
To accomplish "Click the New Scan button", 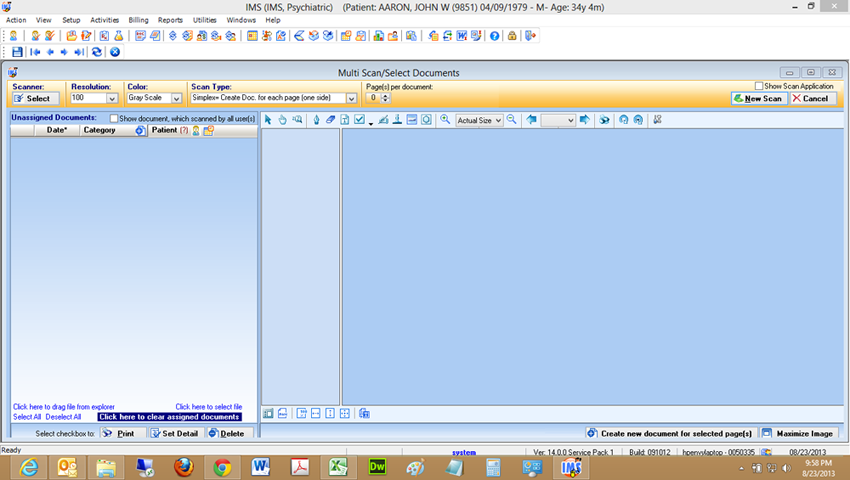I will 757,98.
